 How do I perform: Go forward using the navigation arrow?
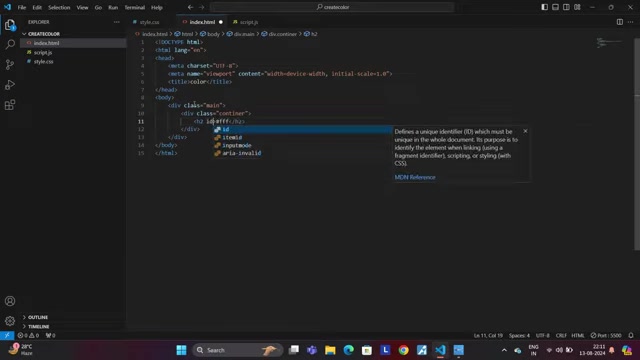(202, 7)
